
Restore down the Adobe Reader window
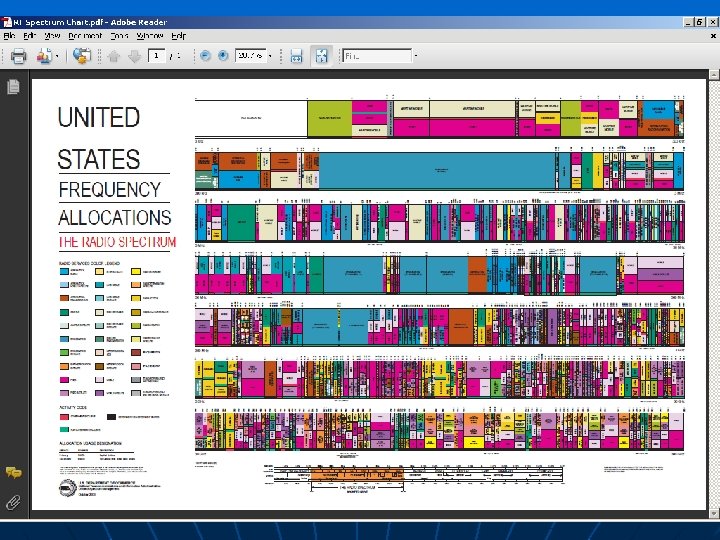tap(699, 22)
